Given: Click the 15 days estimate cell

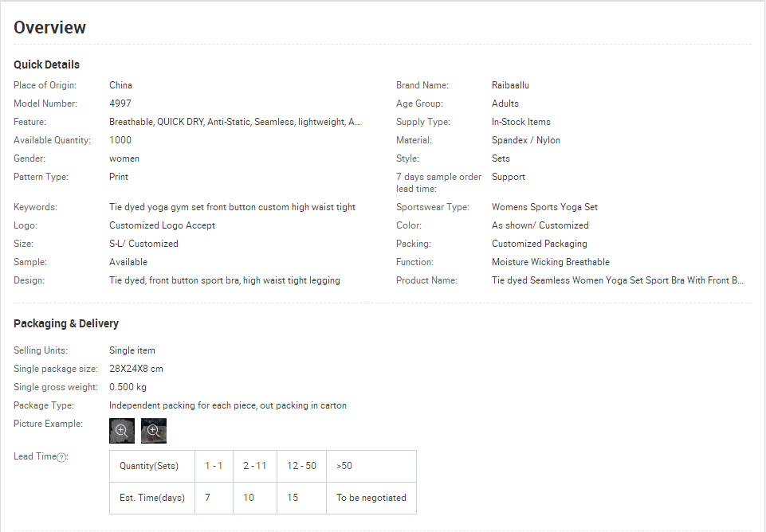Looking at the screenshot, I should (x=301, y=498).
